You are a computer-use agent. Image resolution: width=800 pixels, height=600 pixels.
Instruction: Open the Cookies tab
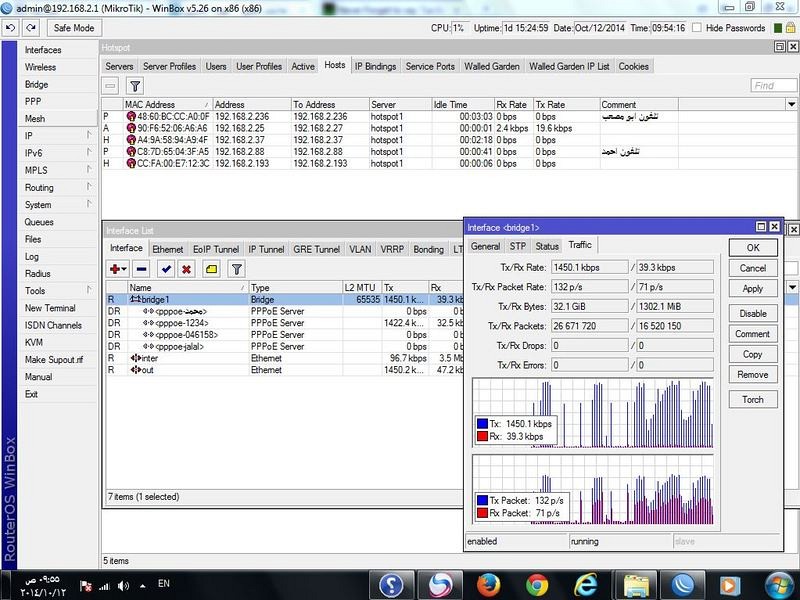[x=633, y=66]
